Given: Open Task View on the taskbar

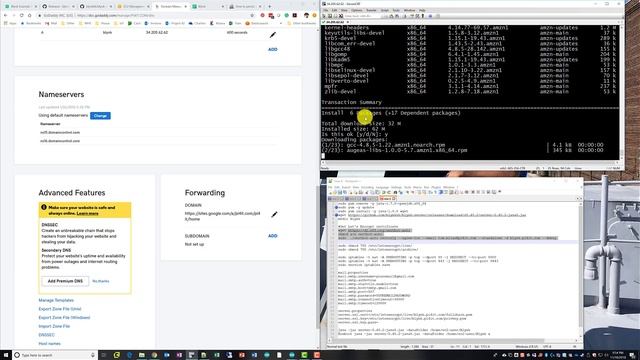Looking at the screenshot, I should tap(103, 355).
